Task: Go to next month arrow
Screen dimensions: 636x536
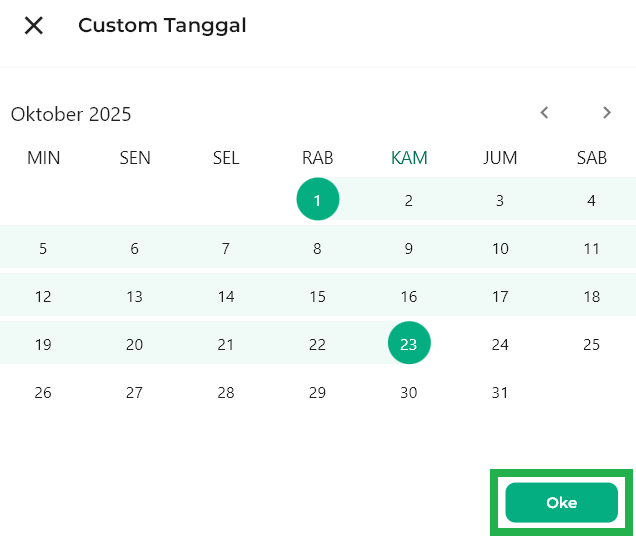Action: [x=607, y=113]
